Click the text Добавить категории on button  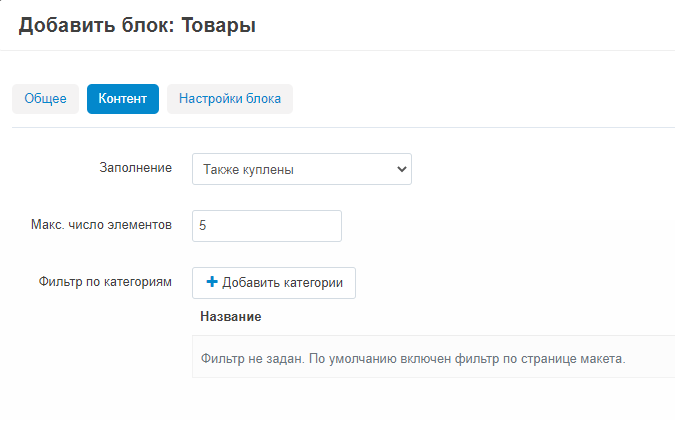tap(282, 283)
